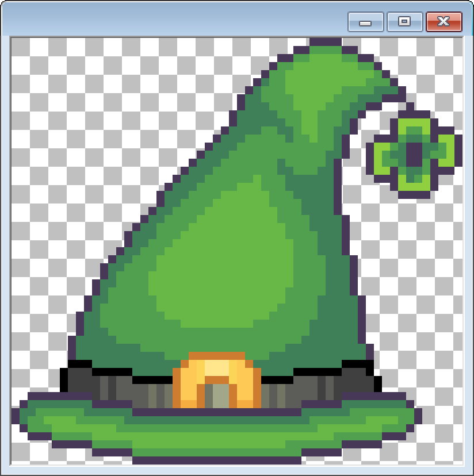Click the four-leaf clover charm
The image size is (474, 476).
coord(414,153)
